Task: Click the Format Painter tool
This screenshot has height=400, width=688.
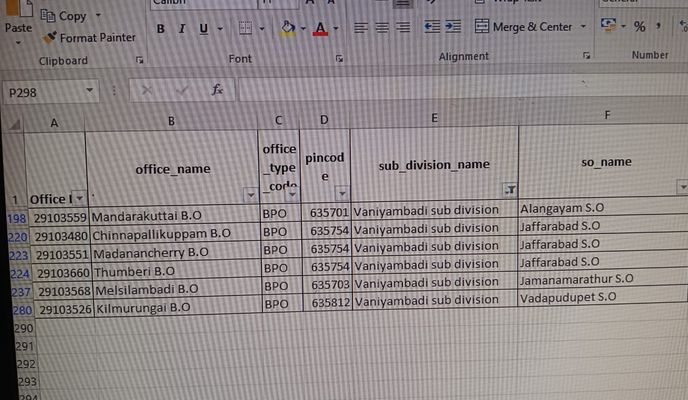Action: (x=90, y=38)
